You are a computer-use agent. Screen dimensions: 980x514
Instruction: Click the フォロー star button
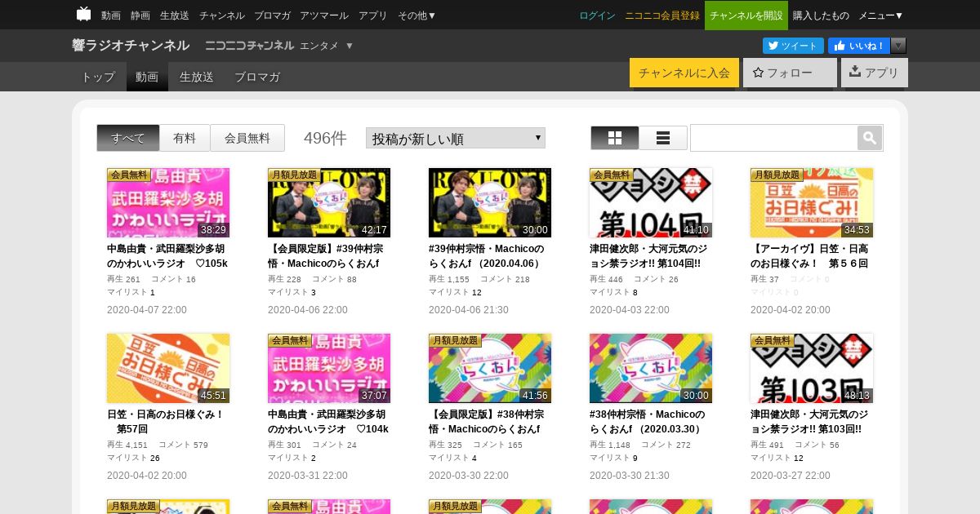(790, 73)
